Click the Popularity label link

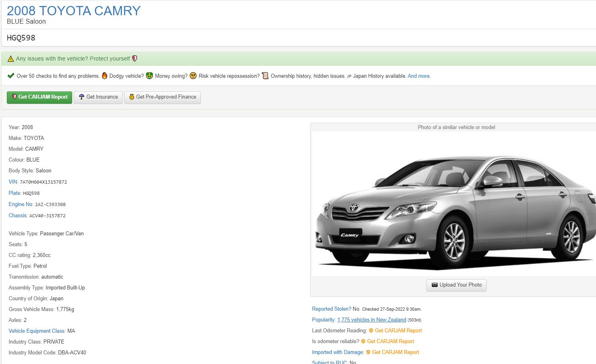324,320
